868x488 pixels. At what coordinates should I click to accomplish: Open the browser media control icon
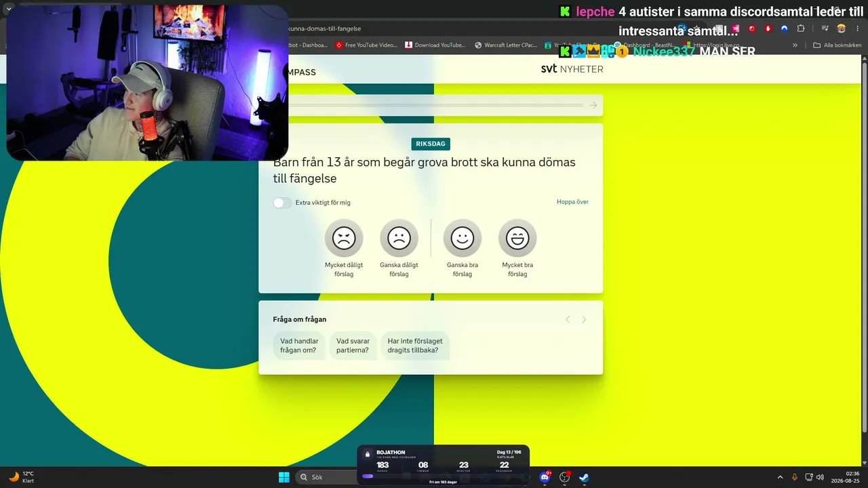pos(825,28)
